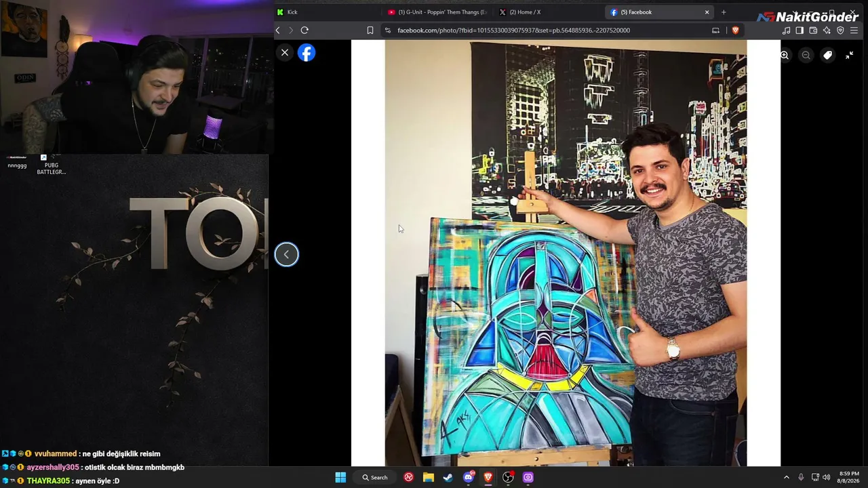868x488 pixels.
Task: Exit full screen photo view
Action: coord(850,55)
